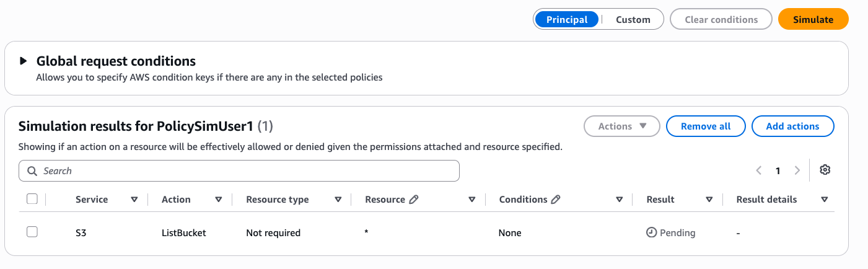868x269 pixels.
Task: Open the Actions dropdown menu
Action: click(x=622, y=126)
